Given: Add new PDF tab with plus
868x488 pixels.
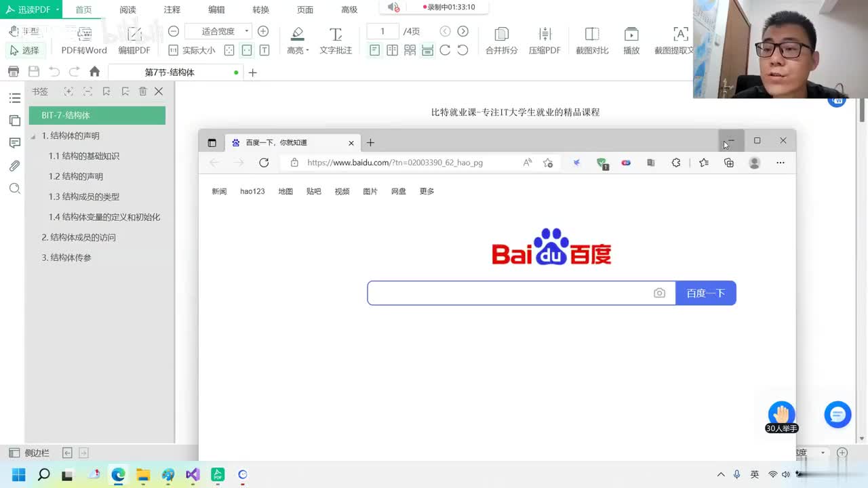Looking at the screenshot, I should (x=253, y=73).
